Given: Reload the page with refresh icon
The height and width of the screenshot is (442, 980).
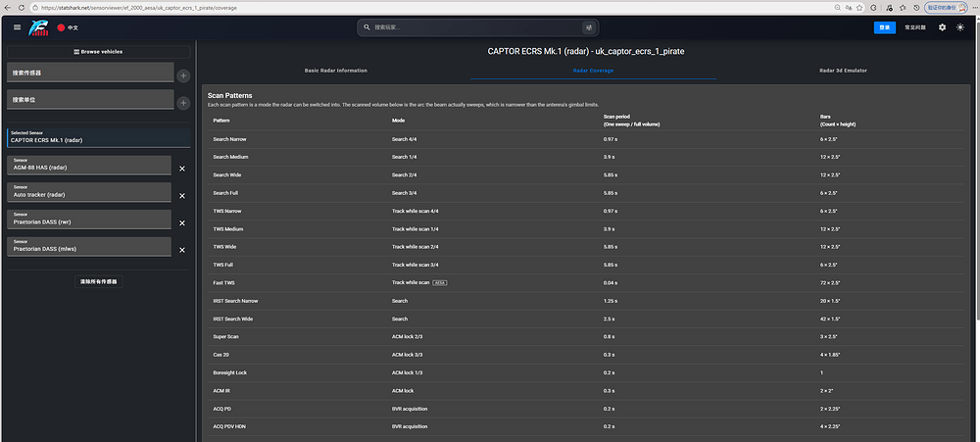Looking at the screenshot, I should [22, 8].
